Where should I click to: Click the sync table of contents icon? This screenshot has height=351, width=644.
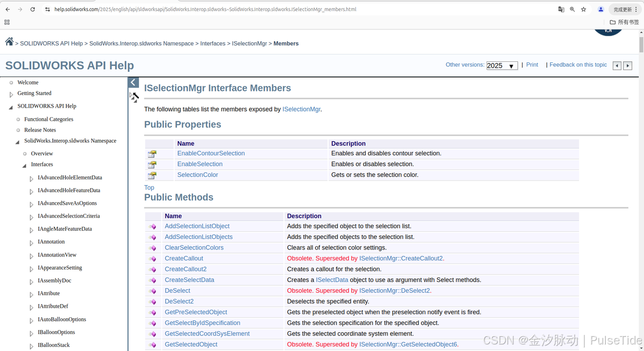[134, 97]
